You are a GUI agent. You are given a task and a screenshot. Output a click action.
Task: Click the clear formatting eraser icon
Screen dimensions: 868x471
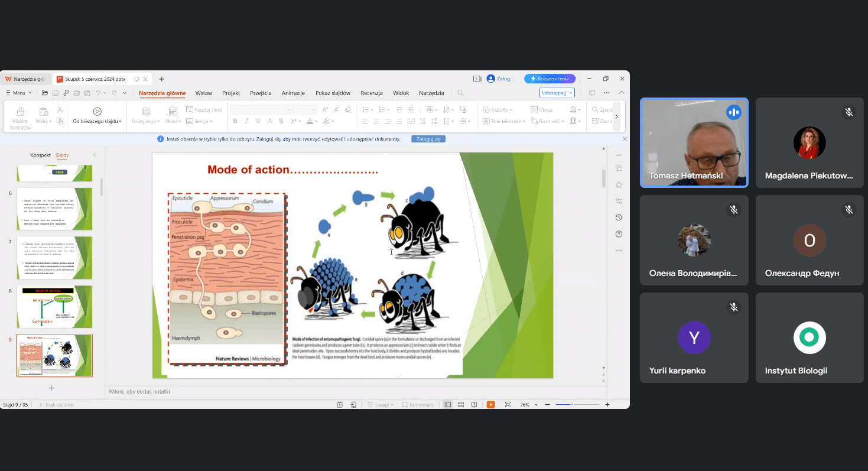pos(348,110)
